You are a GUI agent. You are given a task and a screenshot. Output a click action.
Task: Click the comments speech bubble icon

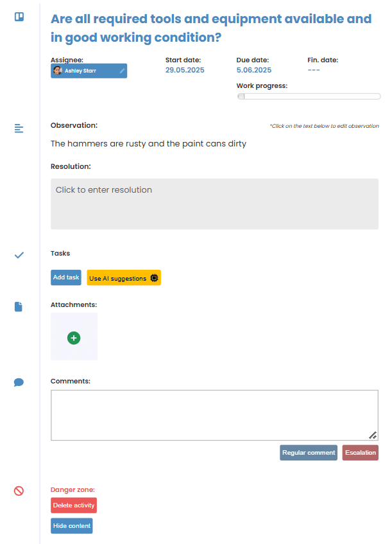coord(19,382)
